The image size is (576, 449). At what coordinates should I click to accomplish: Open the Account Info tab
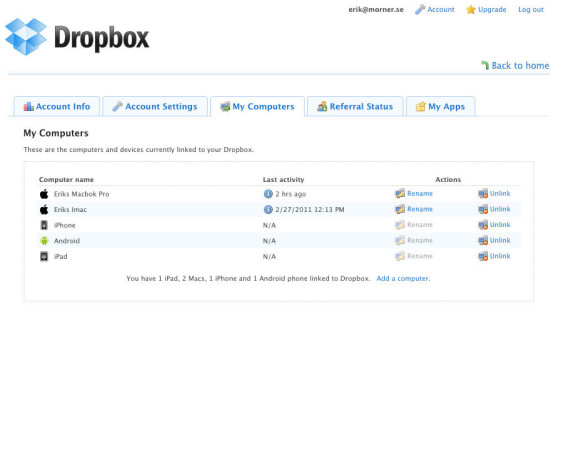click(x=57, y=107)
